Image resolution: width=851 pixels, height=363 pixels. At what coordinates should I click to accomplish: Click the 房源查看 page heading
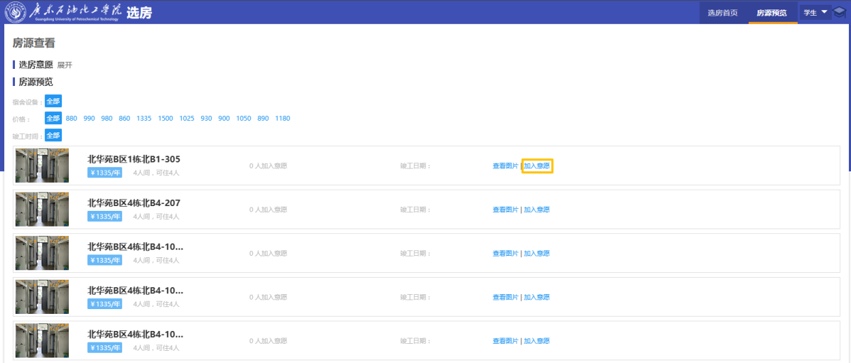click(x=34, y=43)
